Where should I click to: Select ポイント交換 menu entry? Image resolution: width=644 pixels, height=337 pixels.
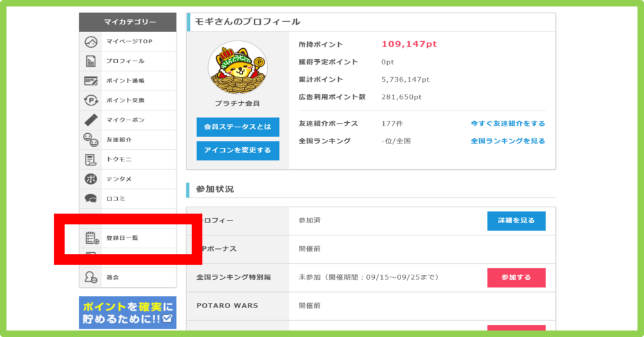pyautogui.click(x=128, y=100)
